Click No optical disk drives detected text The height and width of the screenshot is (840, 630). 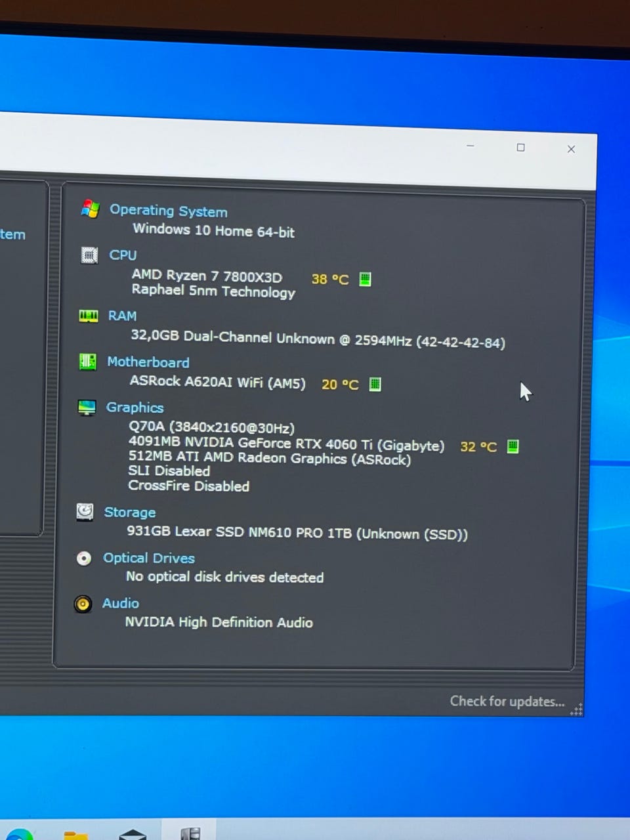[224, 577]
